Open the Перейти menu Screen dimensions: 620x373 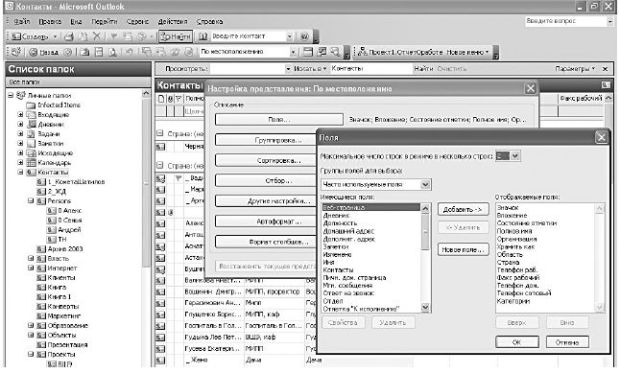(x=104, y=21)
